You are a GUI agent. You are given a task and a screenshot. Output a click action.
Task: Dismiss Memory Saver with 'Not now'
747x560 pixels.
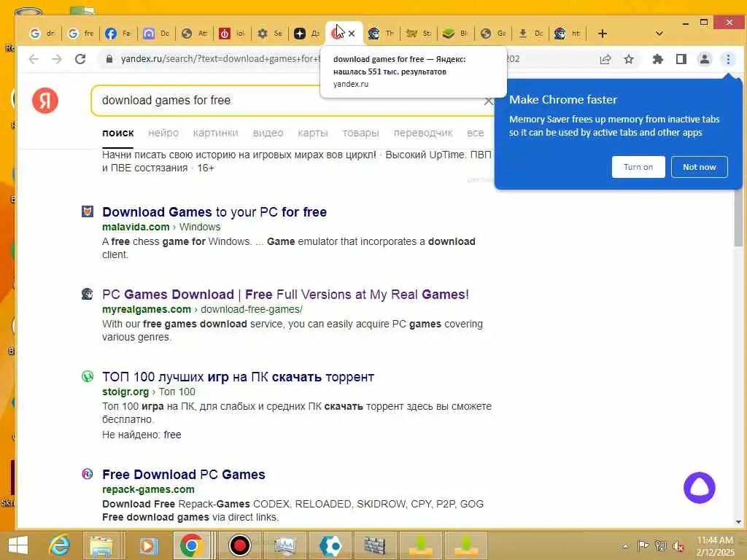click(x=700, y=167)
